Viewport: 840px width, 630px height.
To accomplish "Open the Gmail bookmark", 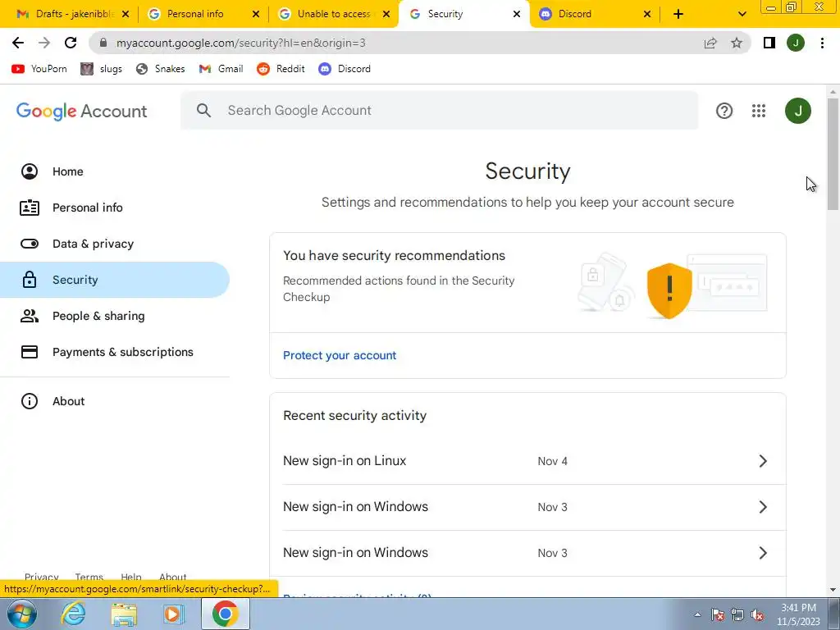I will [x=221, y=69].
